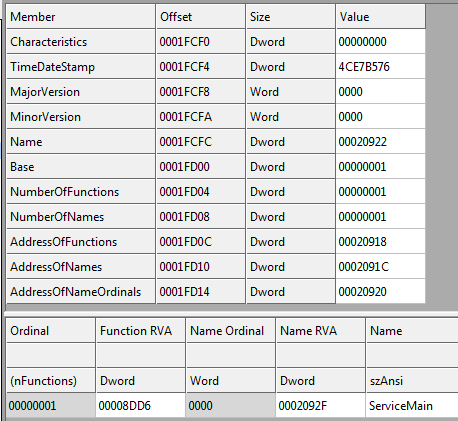
Task: Click Name RVA value 0002092F
Action: pyautogui.click(x=321, y=405)
